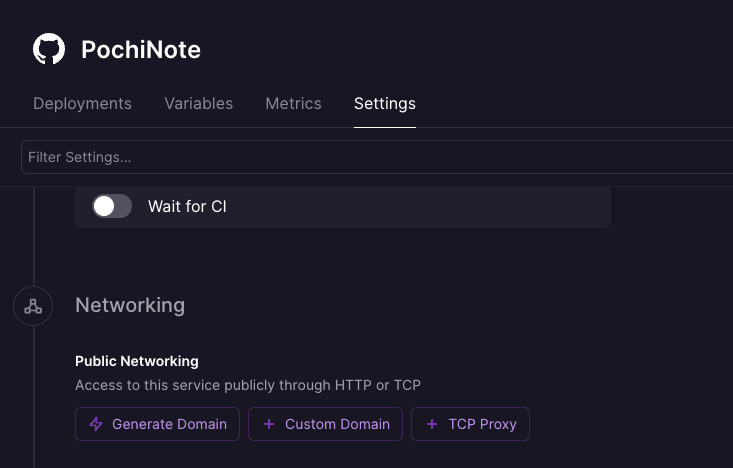This screenshot has height=468, width=733.
Task: Click the Generate Domain button
Action: (158, 424)
